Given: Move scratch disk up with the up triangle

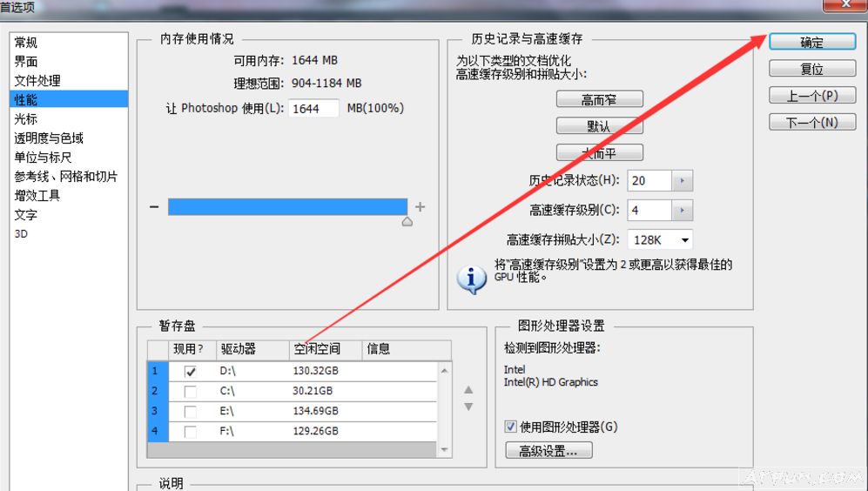Looking at the screenshot, I should [468, 390].
